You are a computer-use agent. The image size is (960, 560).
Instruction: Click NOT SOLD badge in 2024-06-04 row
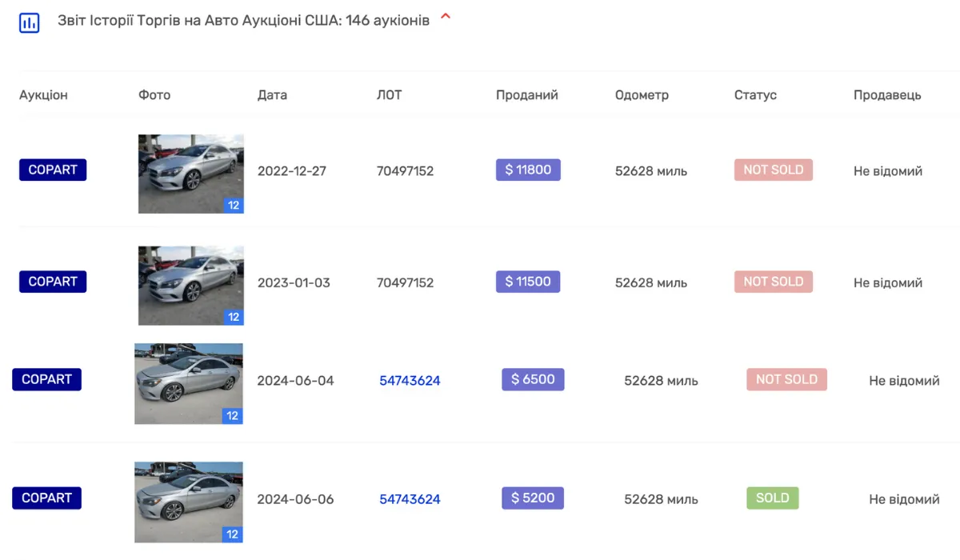(786, 379)
